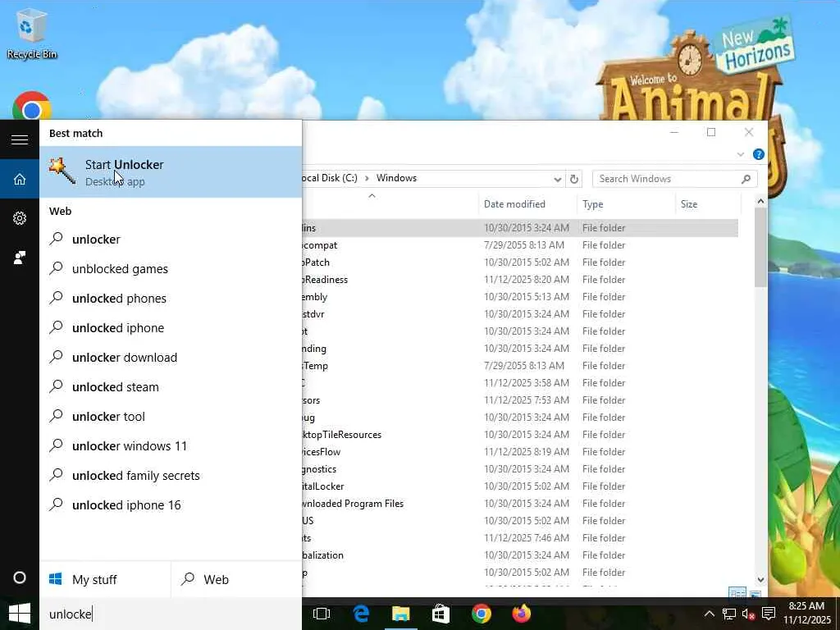
Task: Choose suggestion 'unlocked family secrets'
Action: pos(171,475)
